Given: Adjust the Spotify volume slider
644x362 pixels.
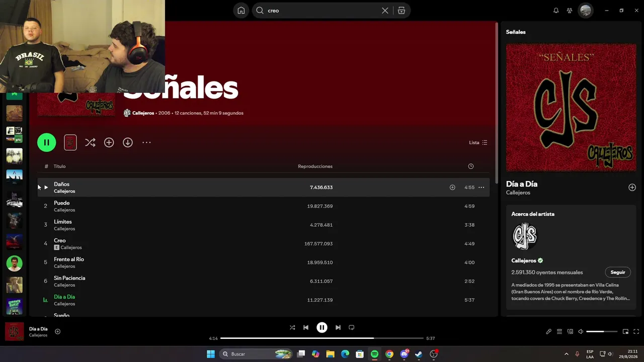Looking at the screenshot, I should (602, 332).
